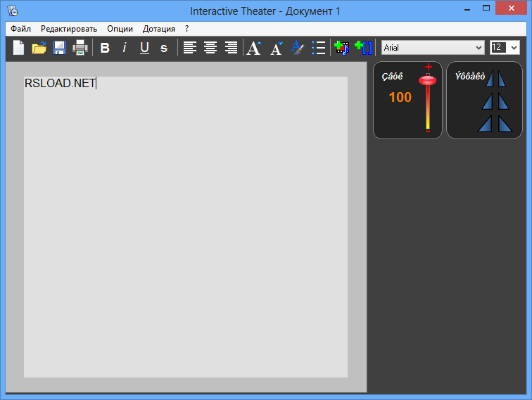Viewport: 532px width, 400px height.
Task: Toggle strikethrough formatting
Action: coord(164,49)
